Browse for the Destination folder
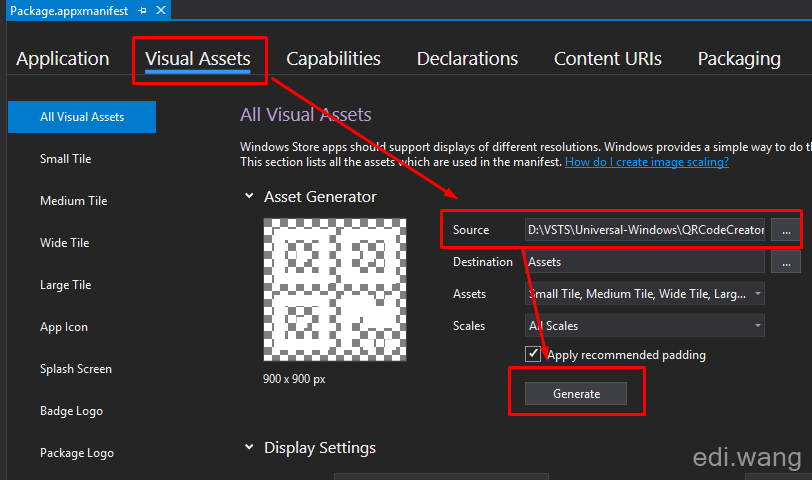This screenshot has height=480, width=812. tap(786, 262)
